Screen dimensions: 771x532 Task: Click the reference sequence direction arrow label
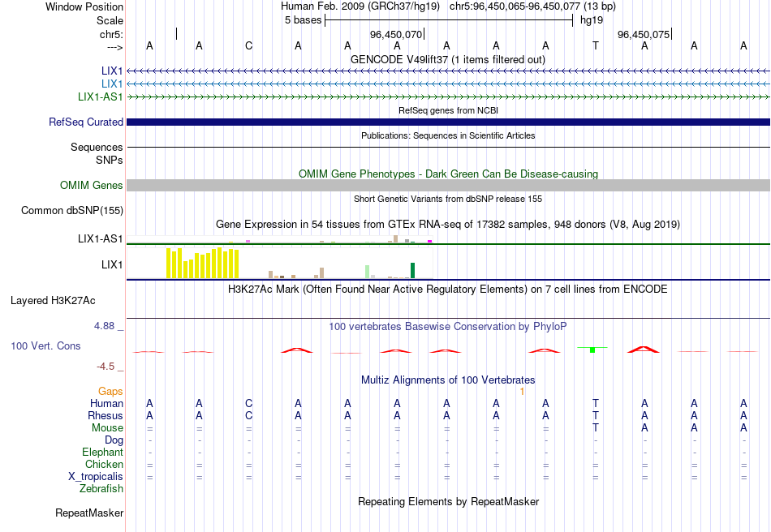(x=115, y=47)
